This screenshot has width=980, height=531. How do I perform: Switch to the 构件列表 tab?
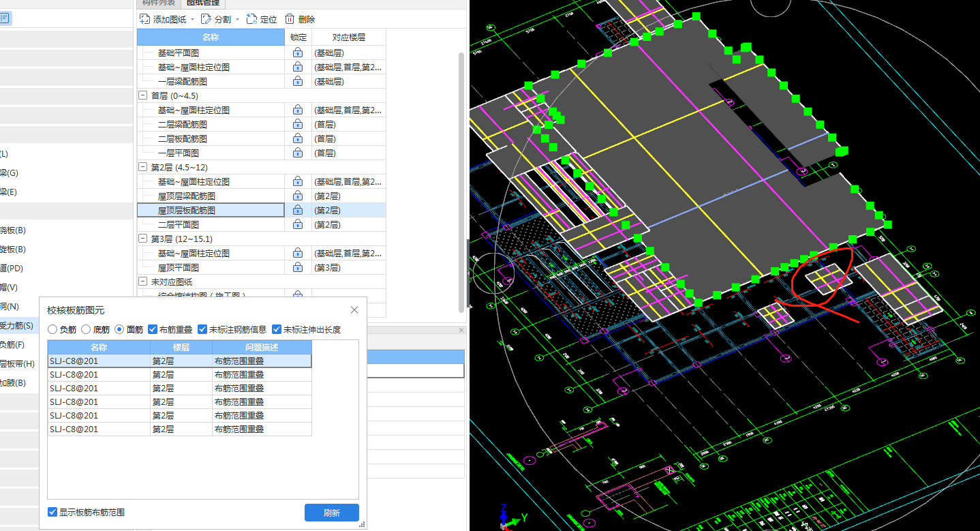tap(158, 3)
